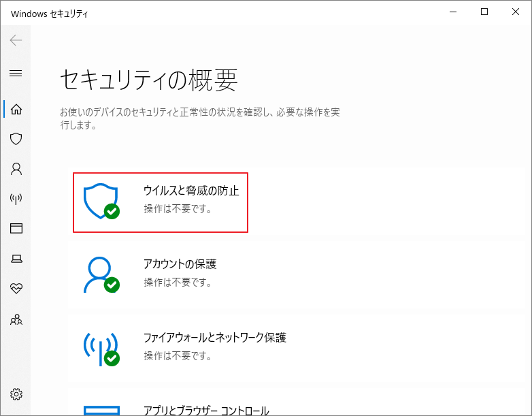Minimize the Windows セキュリティ window
Screen dimensions: 532x416
tap(453, 12)
